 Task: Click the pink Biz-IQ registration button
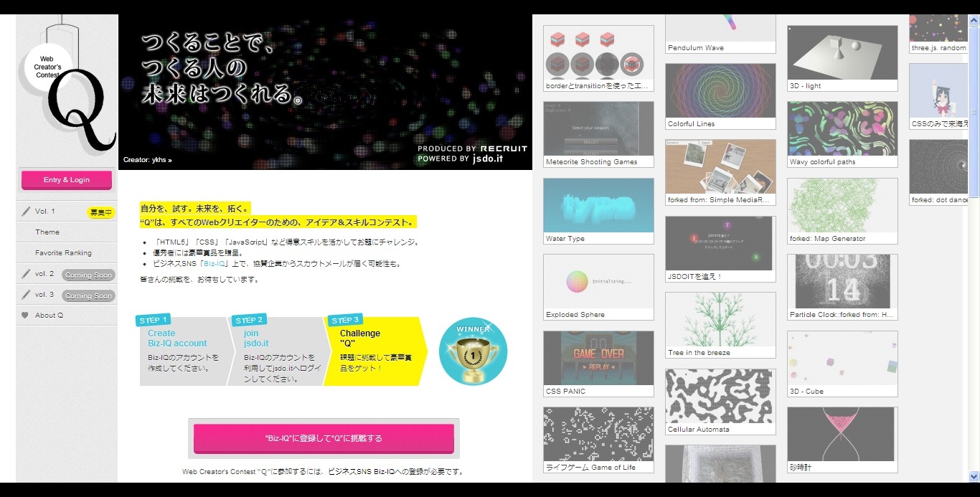pos(324,438)
